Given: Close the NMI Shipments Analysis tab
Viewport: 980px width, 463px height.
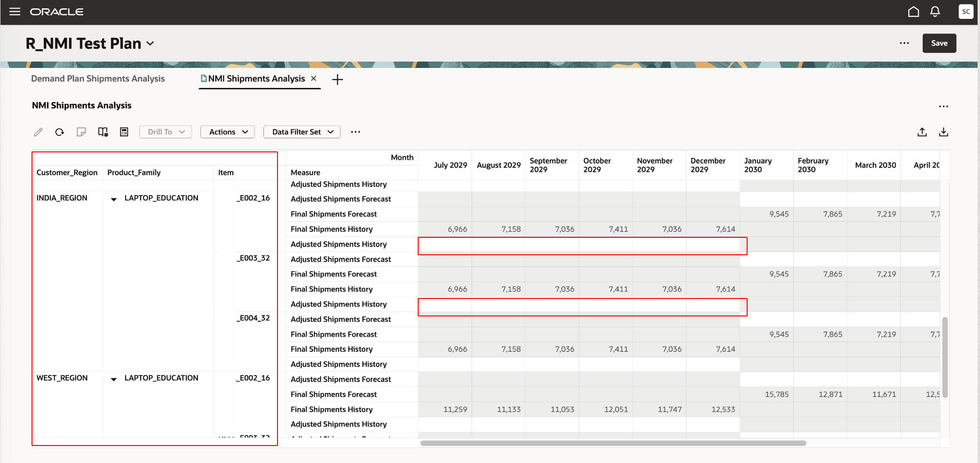Looking at the screenshot, I should [x=314, y=79].
